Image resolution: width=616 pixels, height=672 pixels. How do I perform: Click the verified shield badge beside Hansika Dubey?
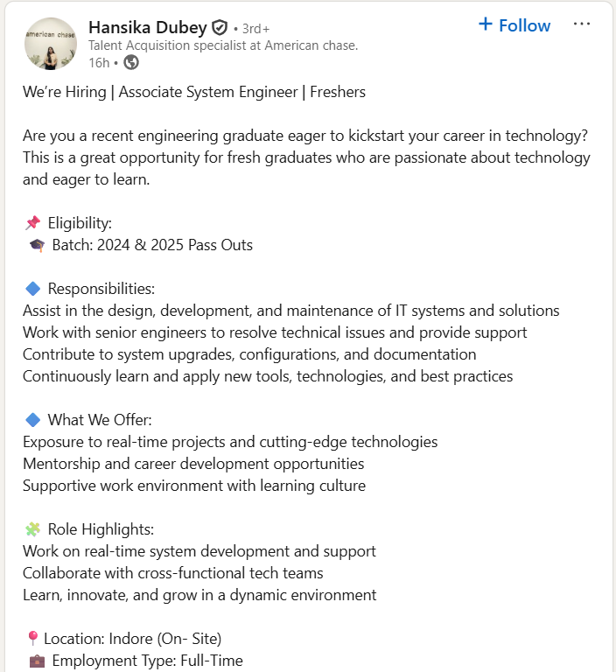tap(220, 26)
